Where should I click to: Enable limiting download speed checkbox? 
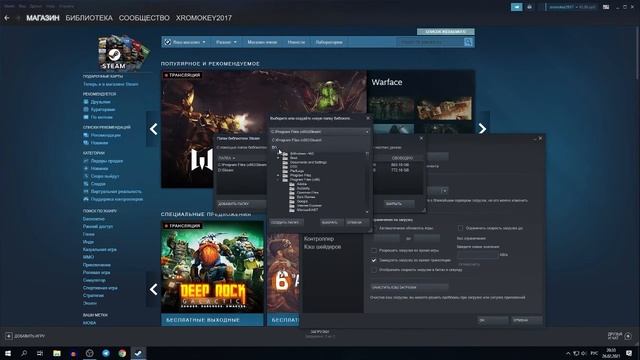click(460, 228)
